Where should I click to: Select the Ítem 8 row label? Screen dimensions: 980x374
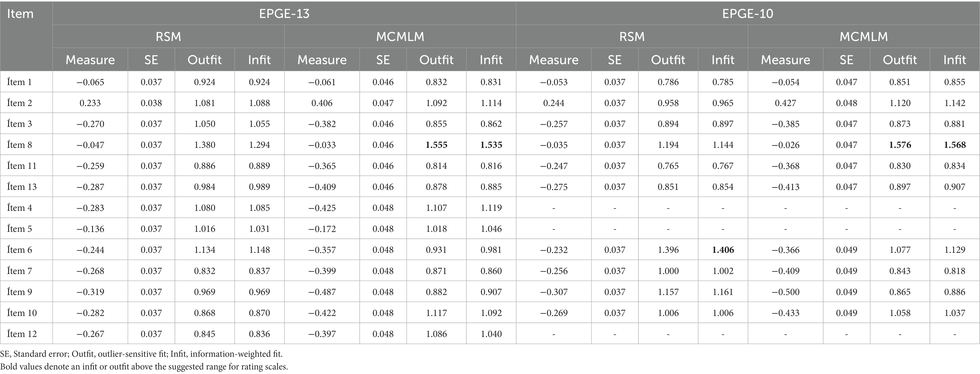[x=19, y=145]
